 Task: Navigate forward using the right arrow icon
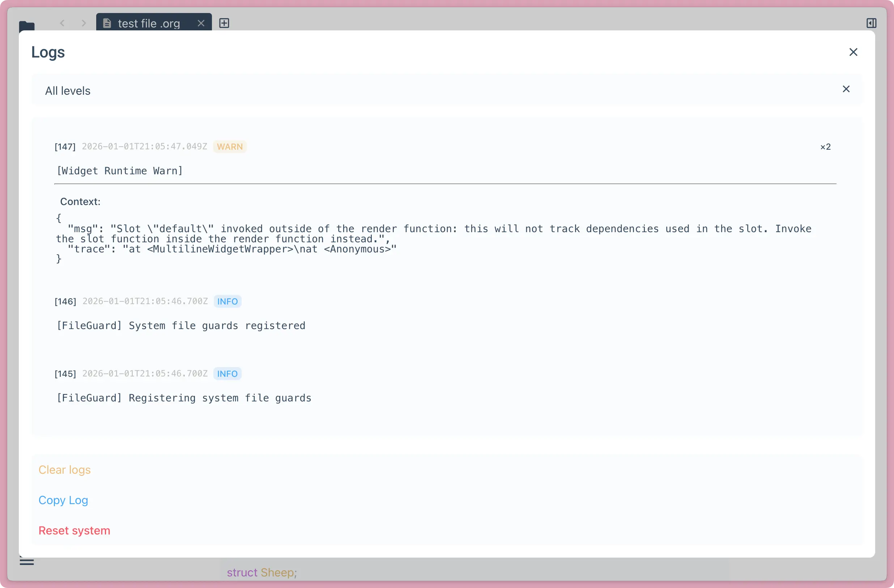[84, 23]
